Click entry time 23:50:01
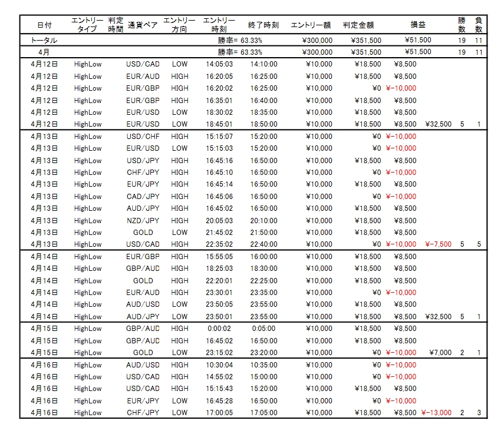The image size is (504, 434). pos(219,317)
